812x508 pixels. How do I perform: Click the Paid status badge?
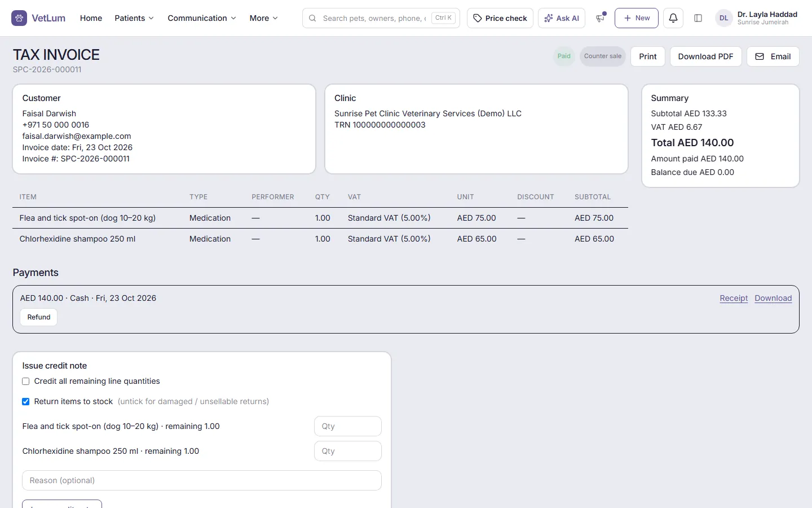pyautogui.click(x=564, y=56)
